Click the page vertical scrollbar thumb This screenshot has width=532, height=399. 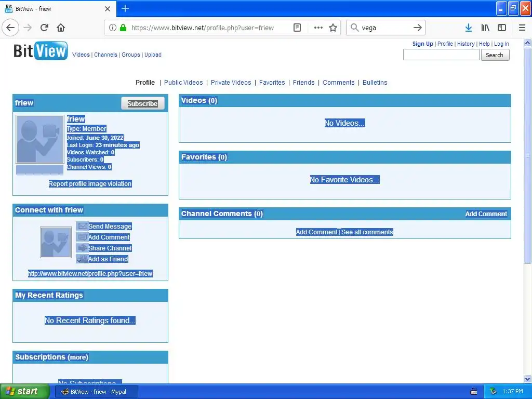pos(528,155)
